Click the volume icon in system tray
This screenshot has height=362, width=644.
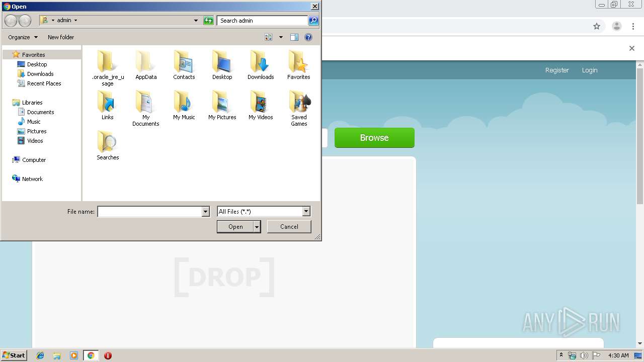click(x=584, y=355)
